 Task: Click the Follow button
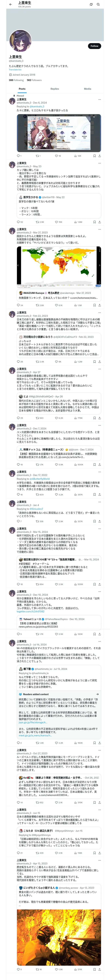[94, 46]
